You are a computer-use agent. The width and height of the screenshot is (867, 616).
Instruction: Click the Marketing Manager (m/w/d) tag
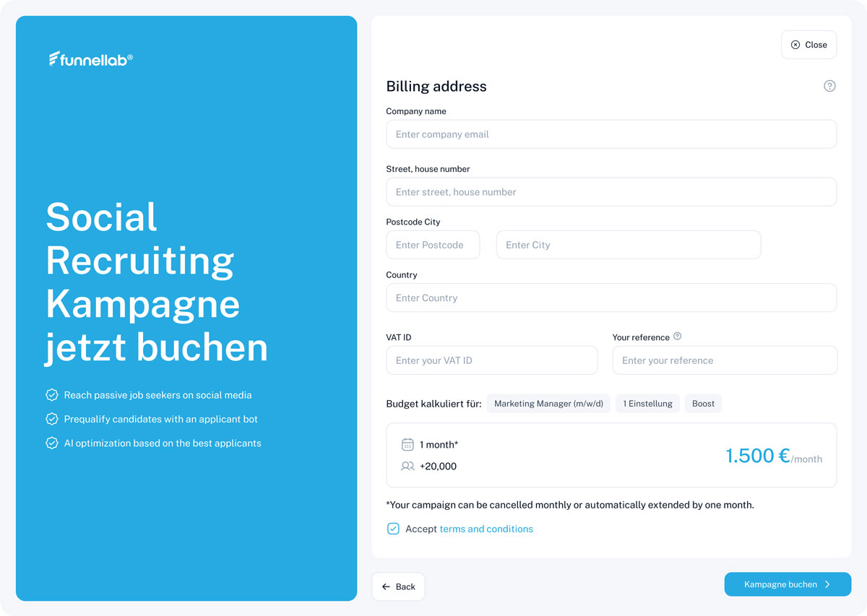click(x=548, y=404)
